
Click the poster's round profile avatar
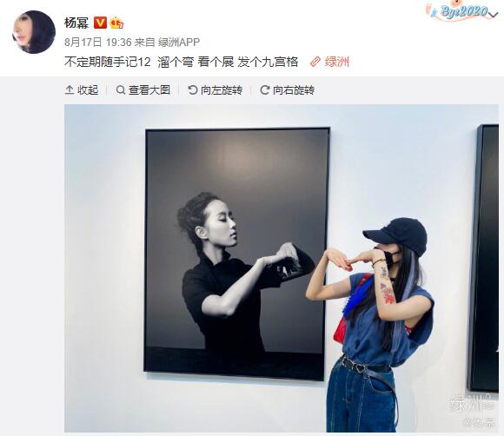34,32
